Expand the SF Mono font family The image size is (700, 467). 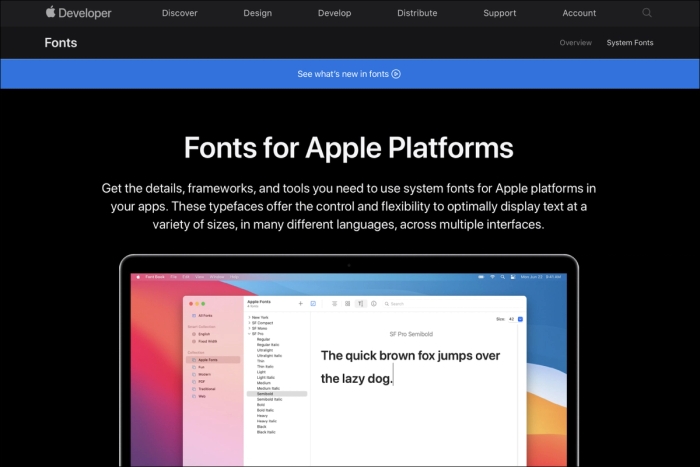[249, 328]
